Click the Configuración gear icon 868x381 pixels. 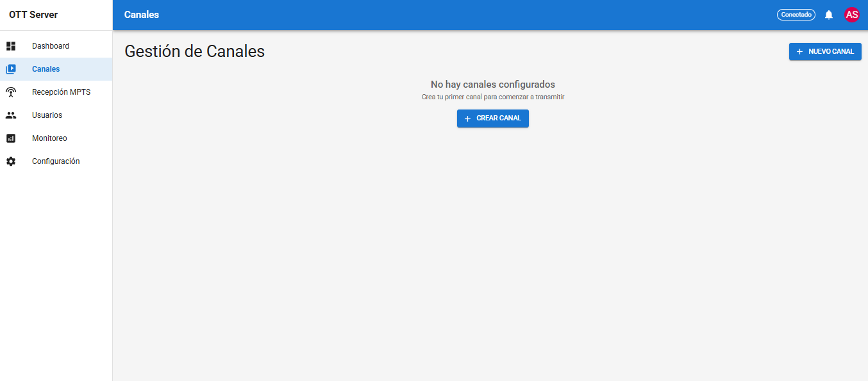point(11,161)
